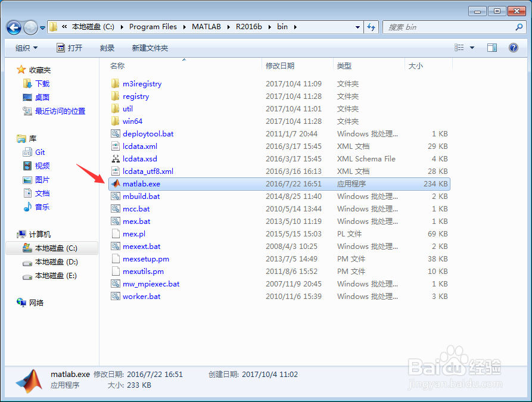
Task: Select 本地磁盘 (C:) in navigation pane
Action: click(52, 248)
